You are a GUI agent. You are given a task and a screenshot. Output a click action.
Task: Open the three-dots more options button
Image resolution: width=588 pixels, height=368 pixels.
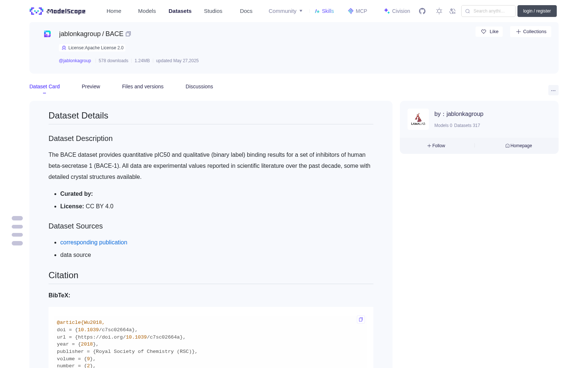point(553,90)
